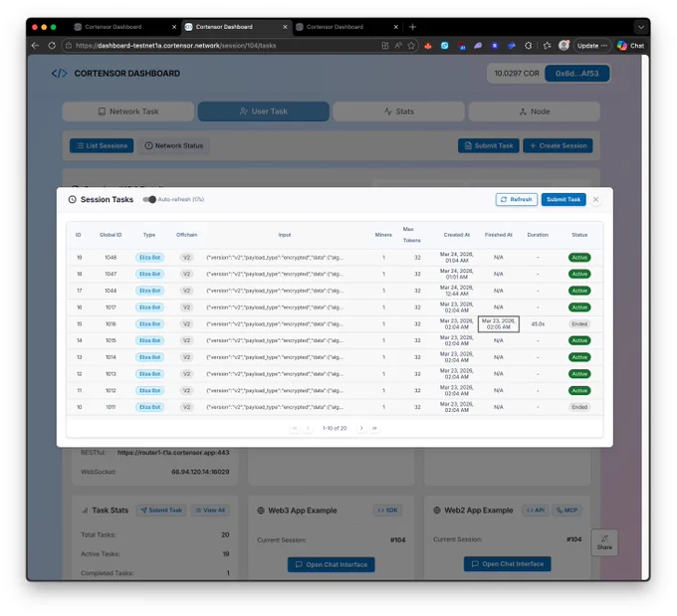Click the clock icon beside Session Tasks
This screenshot has height=616, width=677.
(72, 199)
